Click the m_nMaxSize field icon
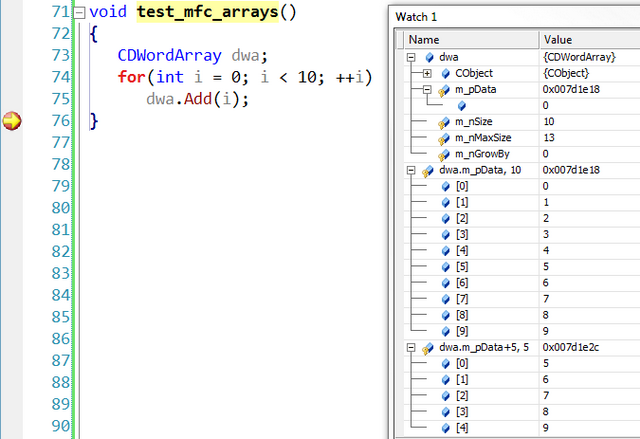The image size is (640, 439). (x=445, y=138)
